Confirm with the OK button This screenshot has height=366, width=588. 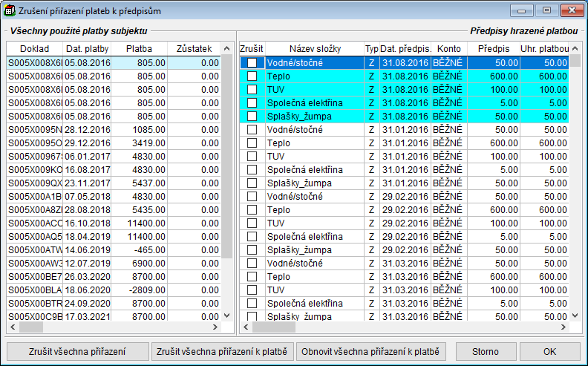pyautogui.click(x=549, y=351)
